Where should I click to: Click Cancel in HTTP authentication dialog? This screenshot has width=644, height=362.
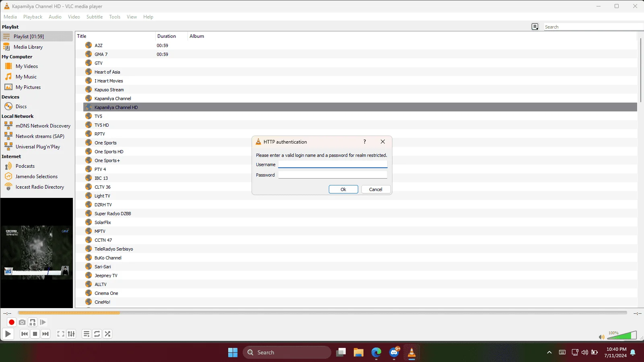376,189
